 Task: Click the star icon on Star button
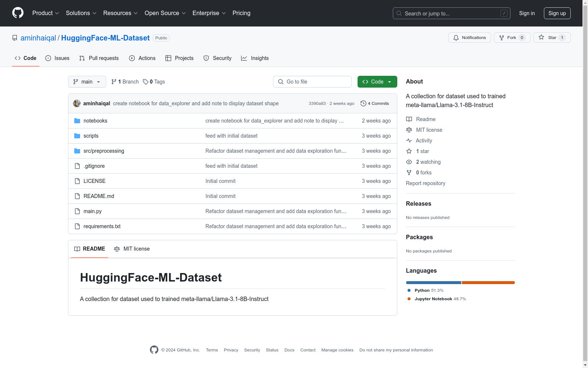pyautogui.click(x=541, y=37)
